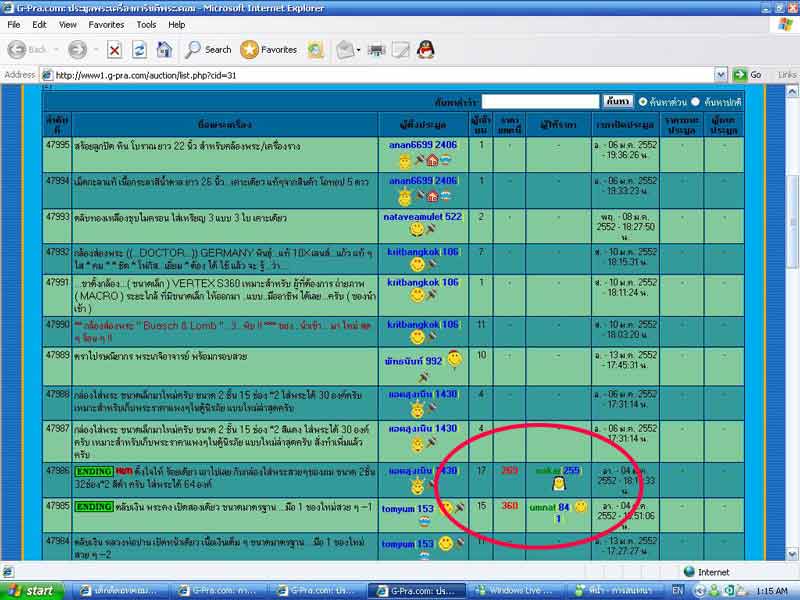Select the first search-mode radio button
This screenshot has height=600, width=800.
click(641, 102)
